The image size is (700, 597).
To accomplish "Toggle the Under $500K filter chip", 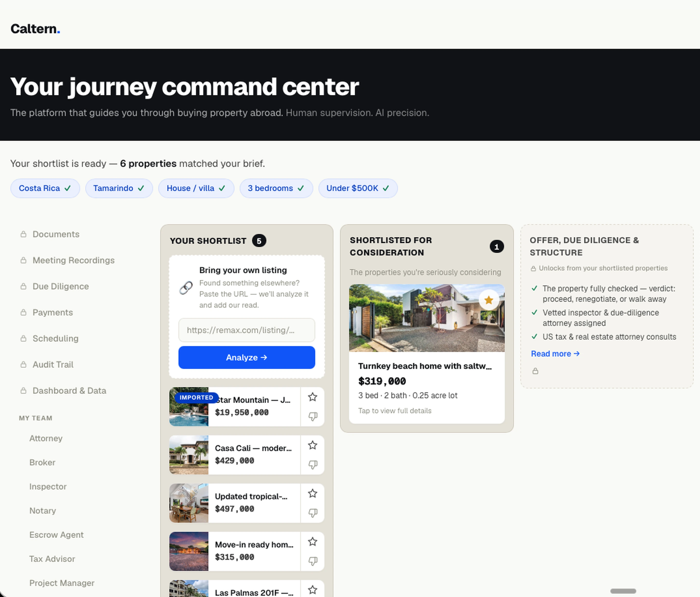I will pyautogui.click(x=358, y=188).
